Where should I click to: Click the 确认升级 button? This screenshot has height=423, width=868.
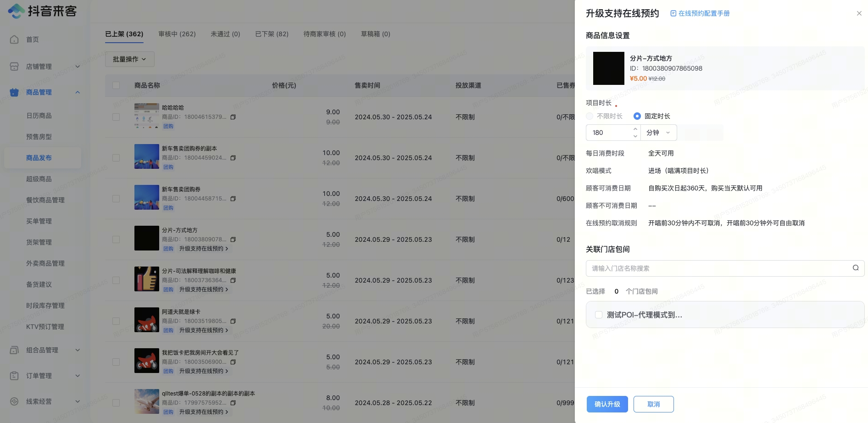(x=607, y=404)
